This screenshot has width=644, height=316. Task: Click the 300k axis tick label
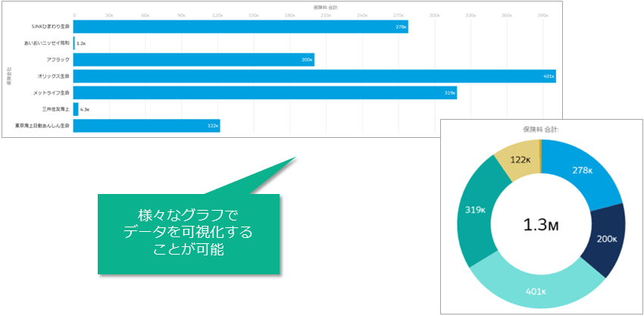tap(434, 15)
